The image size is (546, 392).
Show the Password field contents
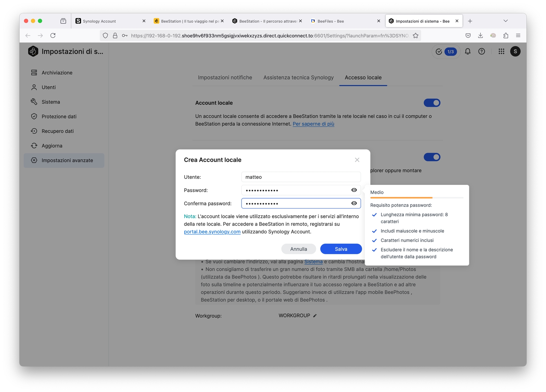point(354,190)
